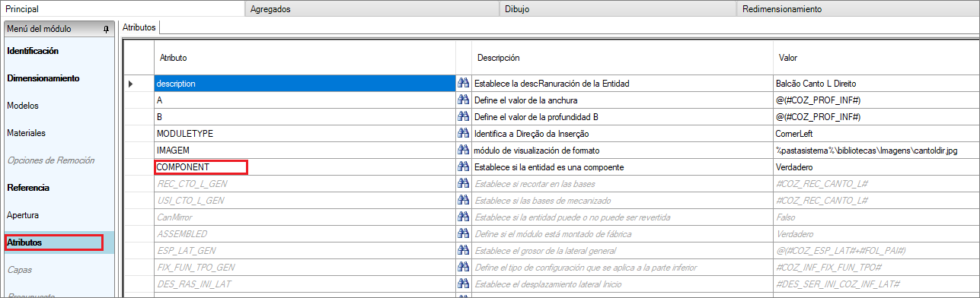Select Dimensionamiento in module menu
This screenshot has width=980, height=298.
(x=43, y=78)
